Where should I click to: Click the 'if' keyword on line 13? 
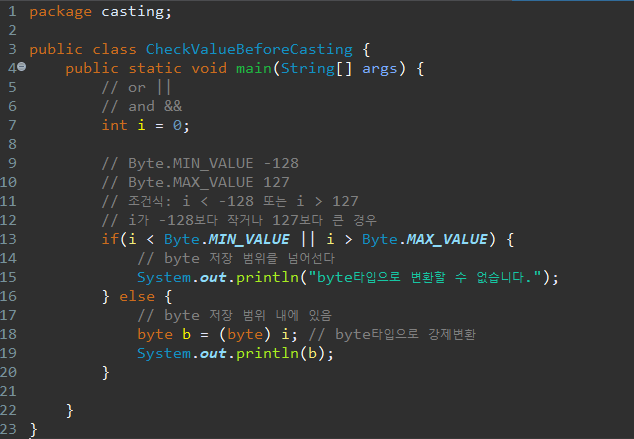pos(110,239)
